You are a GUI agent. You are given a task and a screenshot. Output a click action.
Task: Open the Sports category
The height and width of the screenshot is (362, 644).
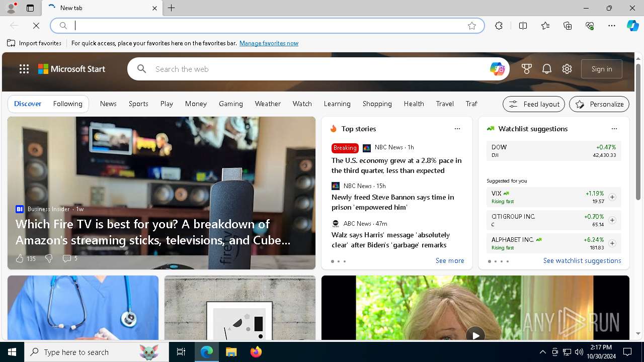pos(138,104)
